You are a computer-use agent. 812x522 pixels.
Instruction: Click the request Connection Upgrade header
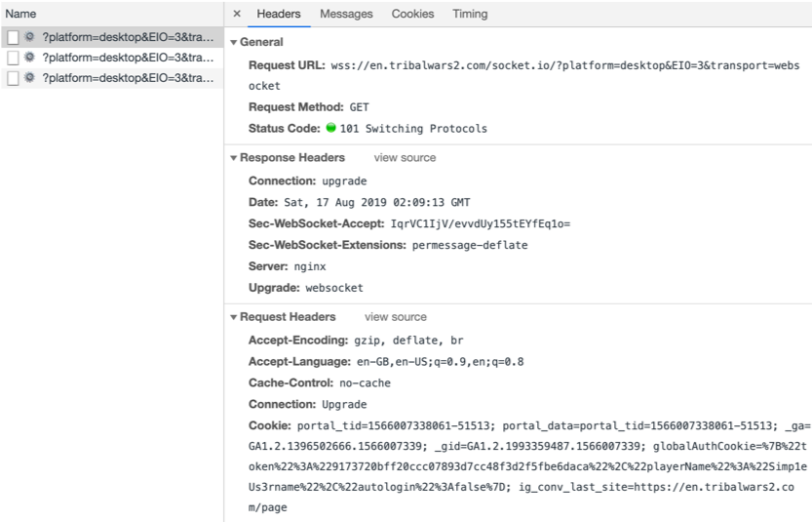[x=308, y=404]
